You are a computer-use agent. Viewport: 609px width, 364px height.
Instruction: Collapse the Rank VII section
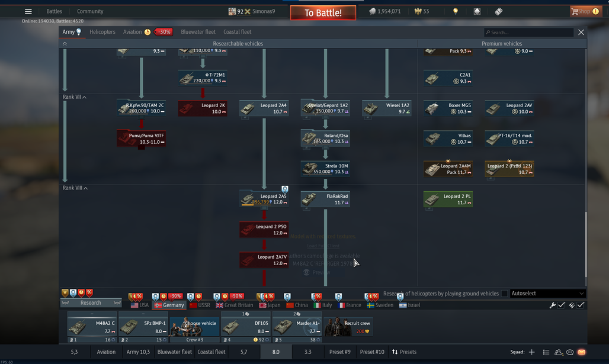[x=75, y=97]
